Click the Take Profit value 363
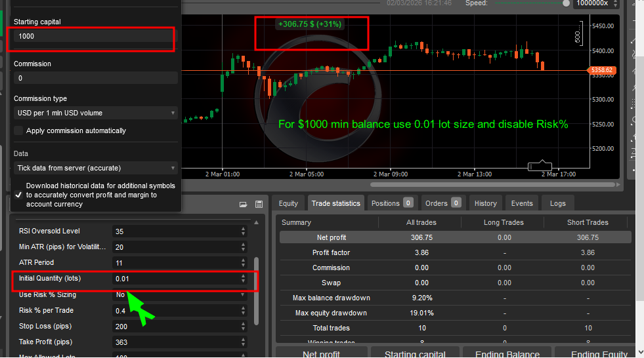644x358 pixels. [121, 342]
